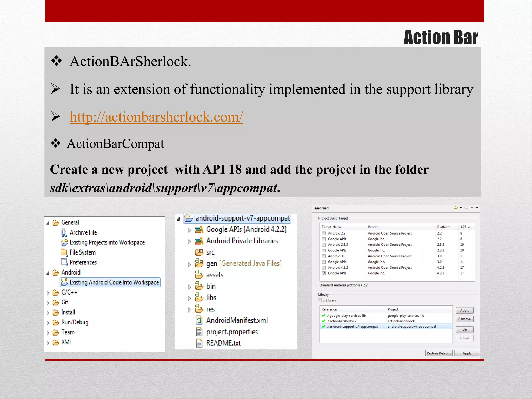Collapse the General tree node

48,223
